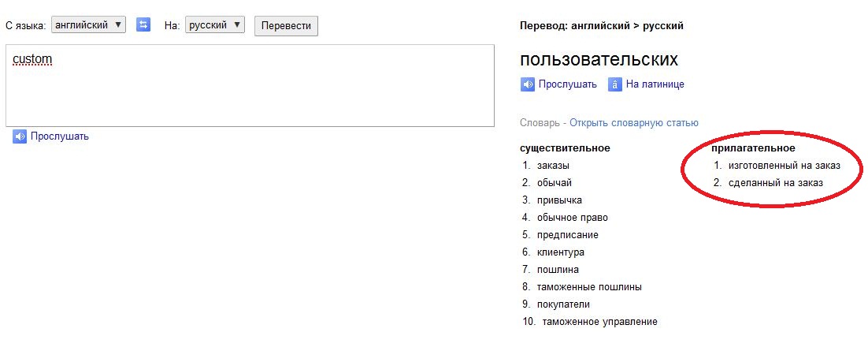Click 'Прослушать' link under the translation

[568, 84]
